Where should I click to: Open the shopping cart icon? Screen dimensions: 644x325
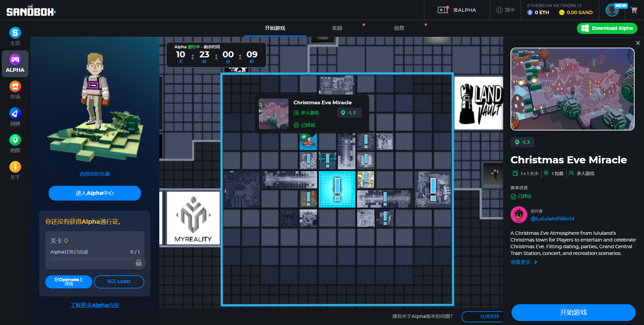(634, 10)
